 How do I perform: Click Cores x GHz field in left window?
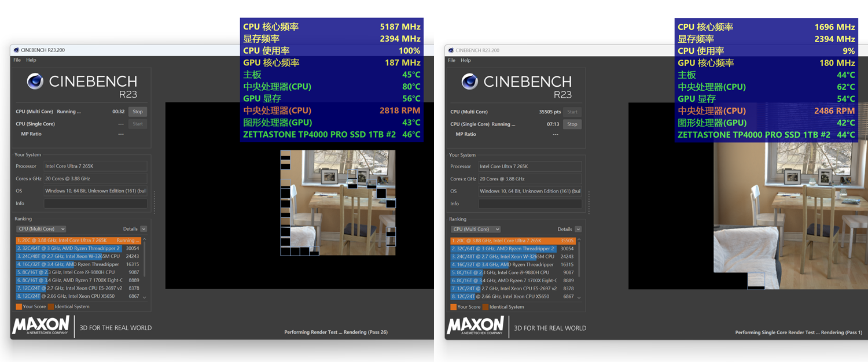coord(95,179)
